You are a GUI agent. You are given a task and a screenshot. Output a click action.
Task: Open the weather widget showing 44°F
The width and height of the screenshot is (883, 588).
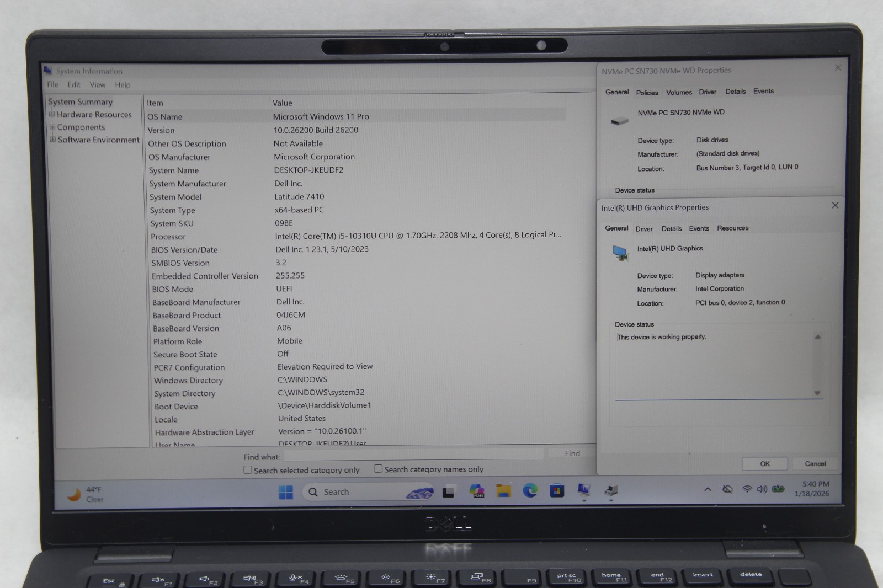click(85, 494)
